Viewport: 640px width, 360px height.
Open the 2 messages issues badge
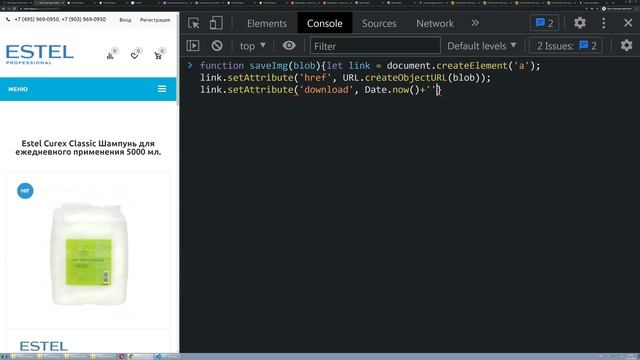click(544, 23)
